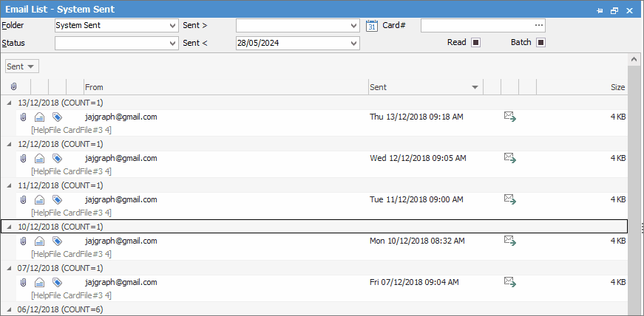This screenshot has height=316, width=644.
Task: Click into the Card# input field
Action: 477,25
